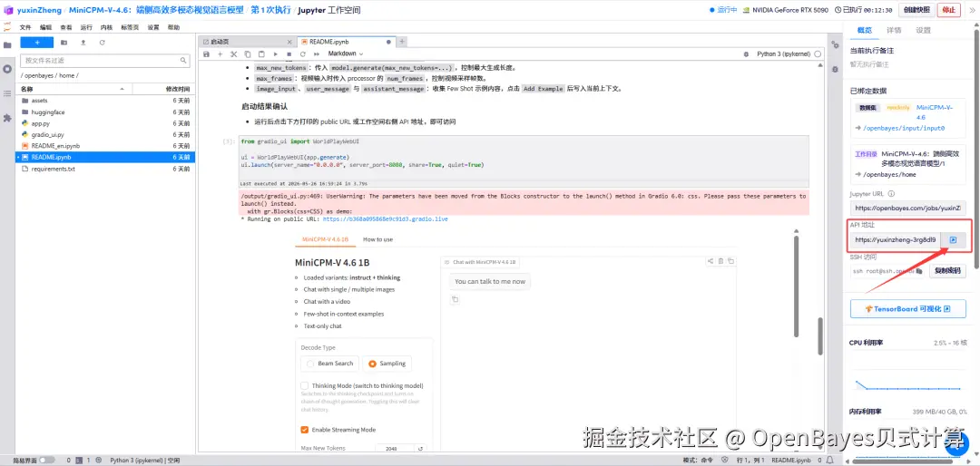Refresh the file list
The height and width of the screenshot is (466, 980).
click(102, 43)
